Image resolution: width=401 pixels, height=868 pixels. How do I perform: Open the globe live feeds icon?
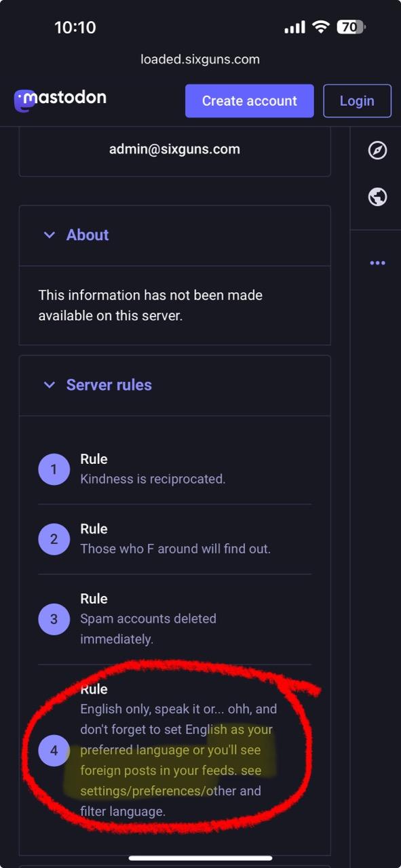point(377,197)
